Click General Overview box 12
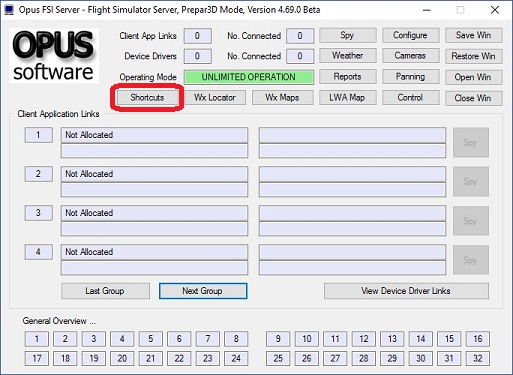This screenshot has width=513, height=375. [364, 339]
